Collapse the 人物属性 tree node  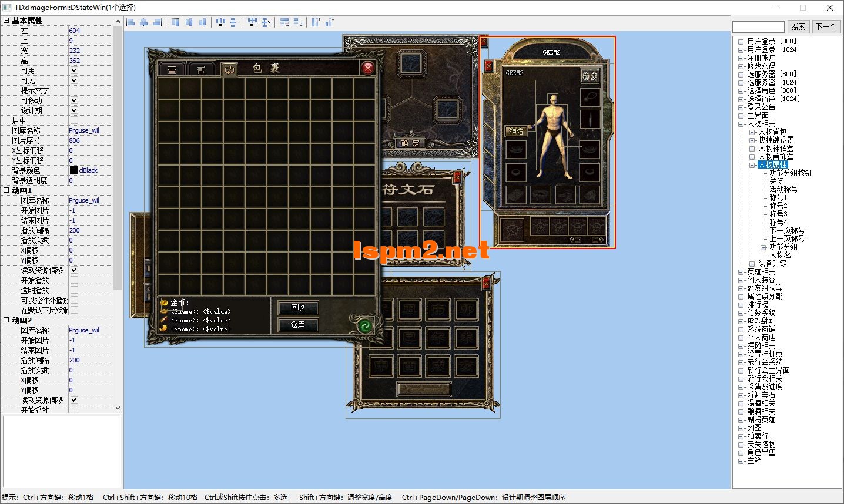coord(752,165)
